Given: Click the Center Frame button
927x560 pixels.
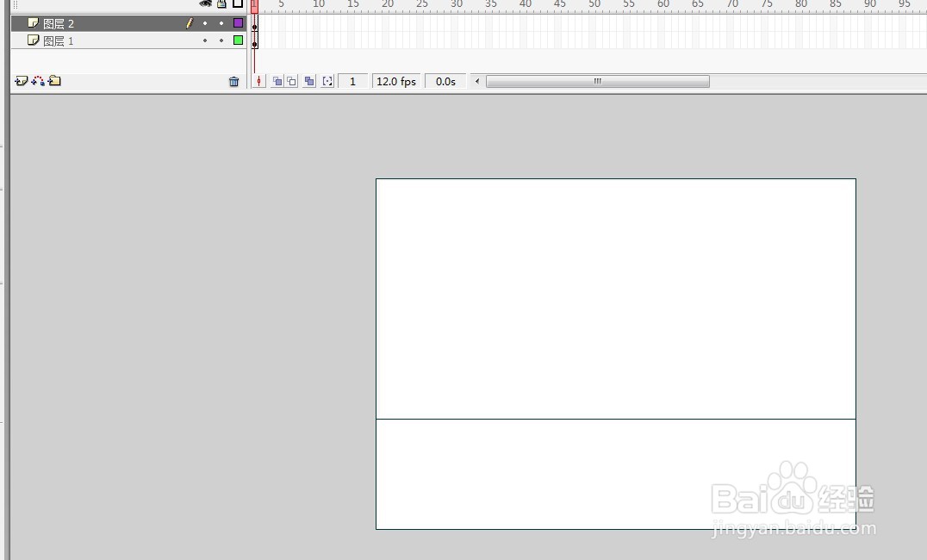Looking at the screenshot, I should 259,82.
